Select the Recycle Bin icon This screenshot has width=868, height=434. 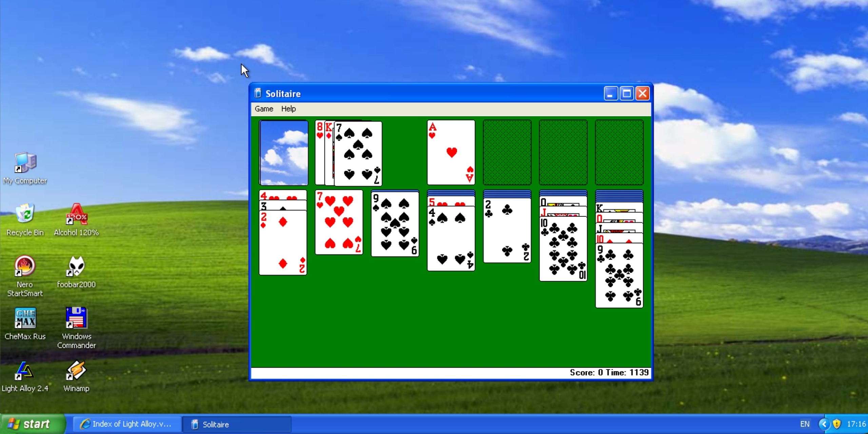tap(25, 220)
